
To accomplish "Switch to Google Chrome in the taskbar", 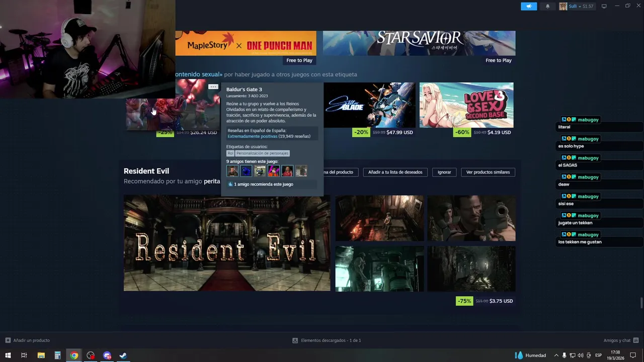I will tap(74, 355).
